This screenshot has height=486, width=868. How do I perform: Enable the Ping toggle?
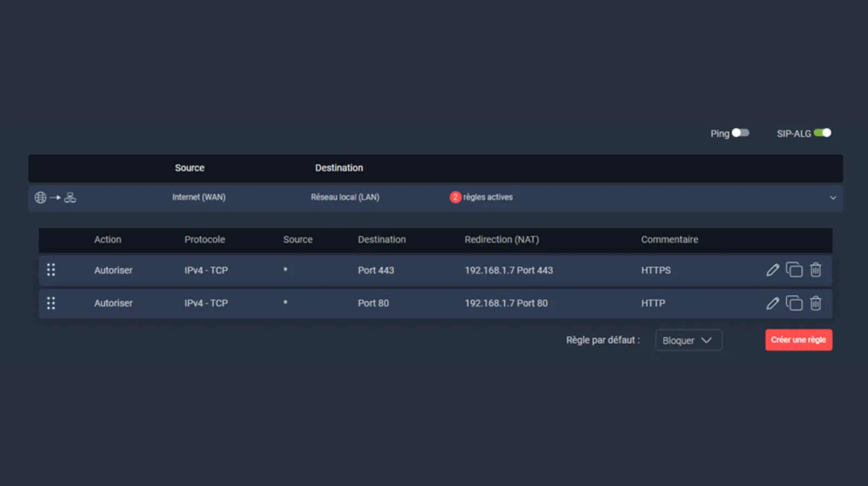(740, 133)
